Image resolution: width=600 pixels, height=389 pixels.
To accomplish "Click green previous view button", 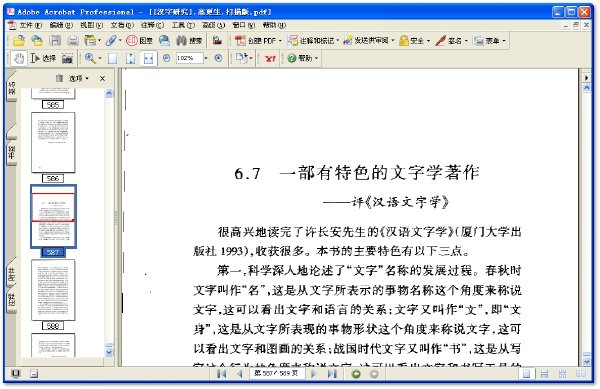I will (356, 374).
